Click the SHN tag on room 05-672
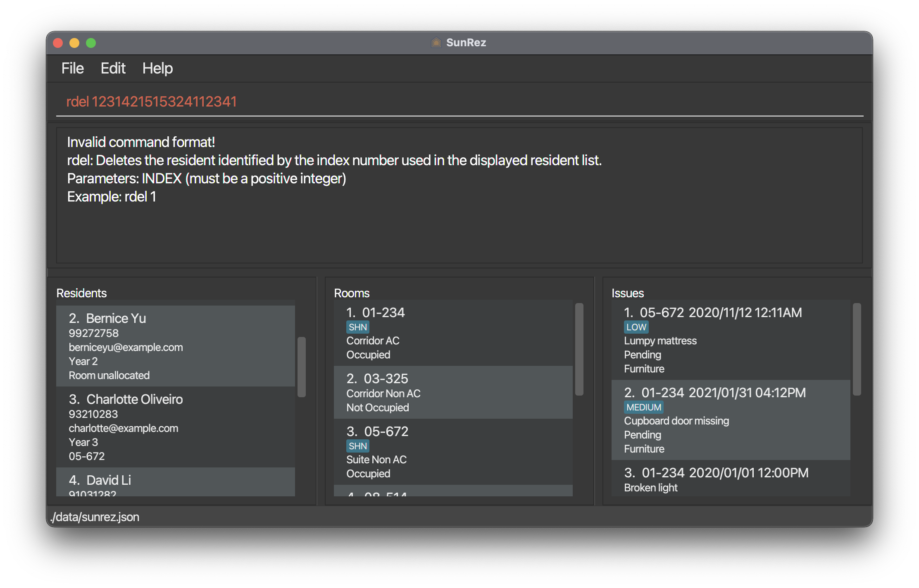This screenshot has width=919, height=588. tap(357, 446)
